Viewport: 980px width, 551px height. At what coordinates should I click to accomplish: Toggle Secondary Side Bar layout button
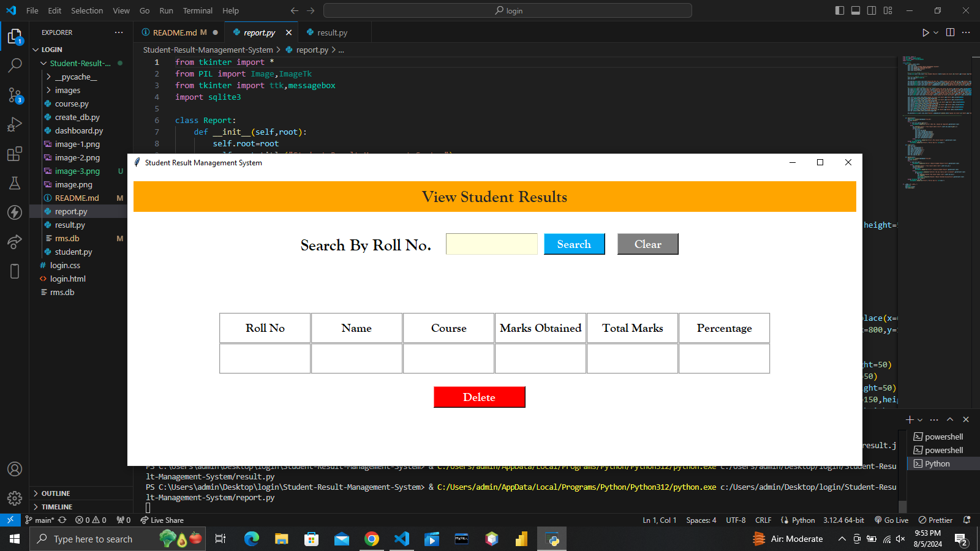872,10
